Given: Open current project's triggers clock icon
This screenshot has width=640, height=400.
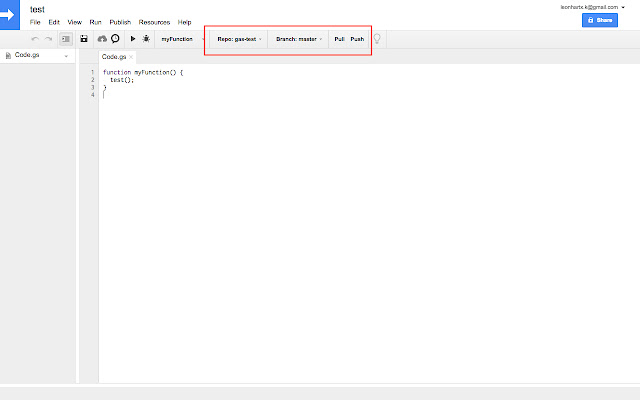Looking at the screenshot, I should pos(116,39).
